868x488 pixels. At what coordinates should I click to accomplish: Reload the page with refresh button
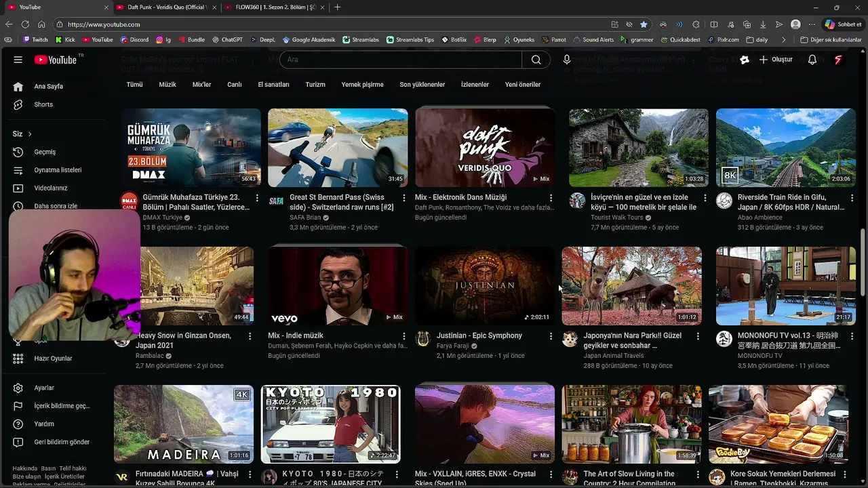(x=25, y=24)
